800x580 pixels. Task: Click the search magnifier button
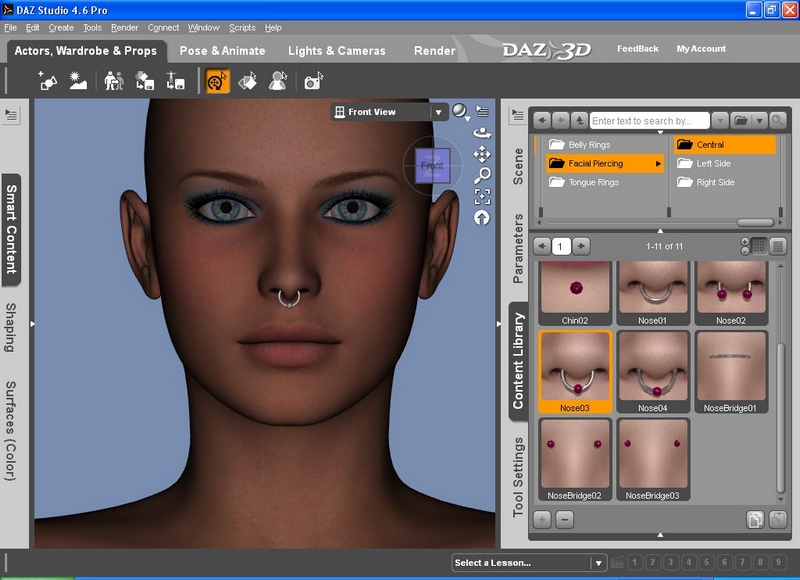[x=778, y=121]
